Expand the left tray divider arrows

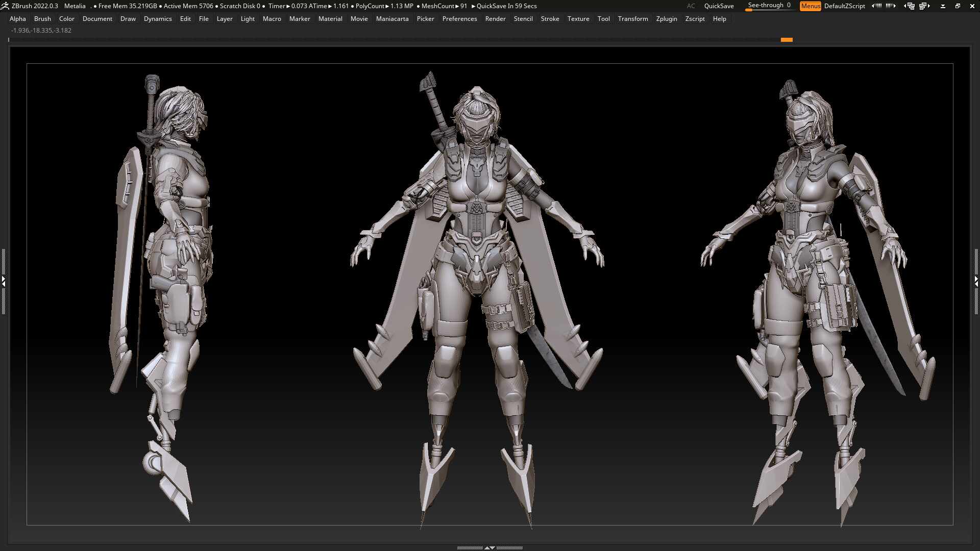[x=3, y=281]
